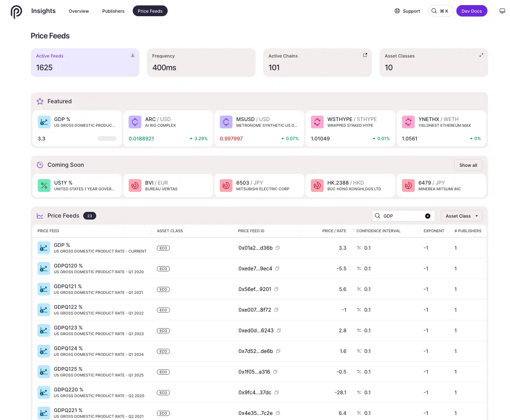Switch to the Overview tab

click(x=79, y=11)
